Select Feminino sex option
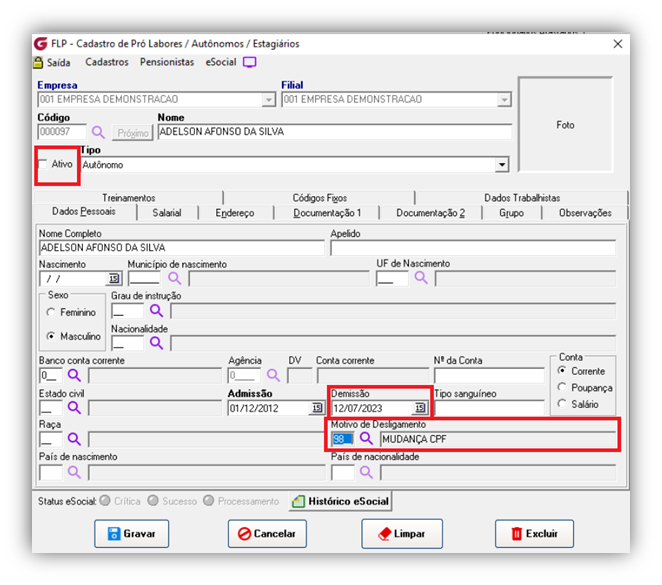This screenshot has height=585, width=662. [51, 312]
